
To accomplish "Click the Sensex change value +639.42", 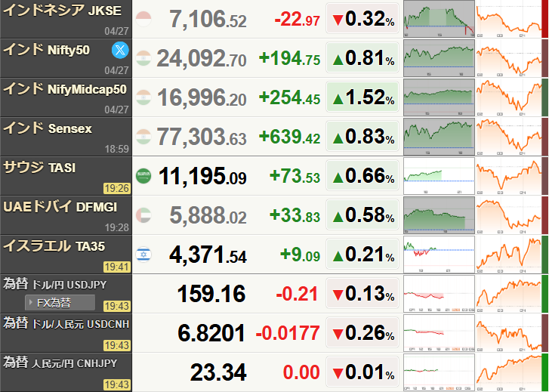I will click(x=289, y=137).
